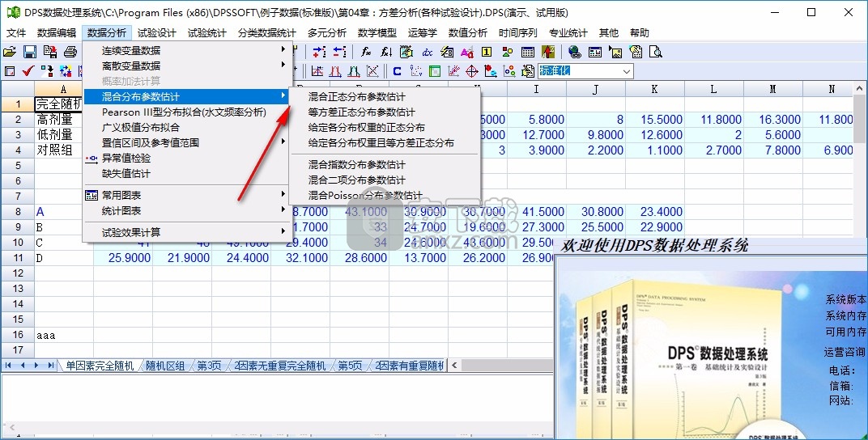Select cell with value 15.5000

[x=655, y=120]
